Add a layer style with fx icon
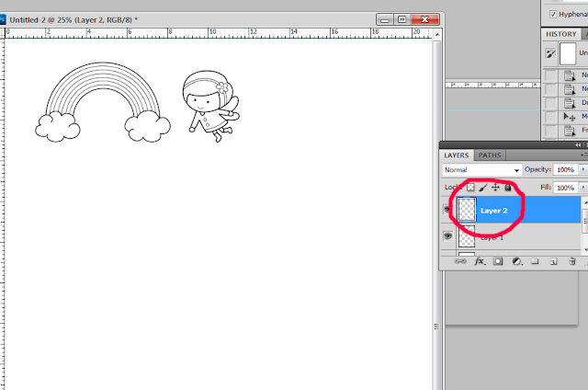The height and width of the screenshot is (390, 588). point(480,261)
